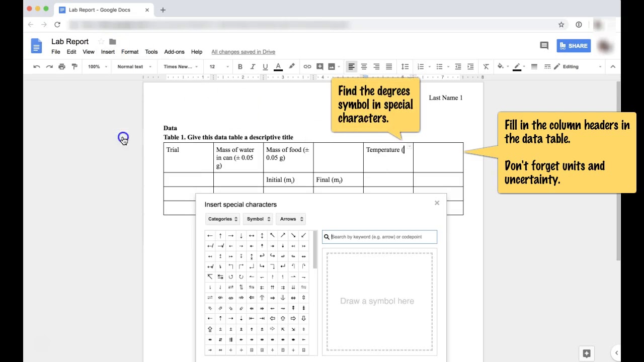Open the Format menu
This screenshot has width=644, height=362.
pyautogui.click(x=130, y=52)
